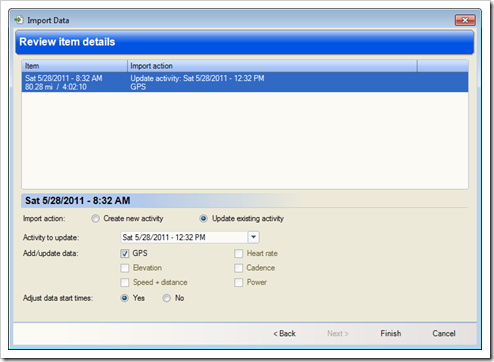Sort by the Item column header
Image resolution: width=494 pixels, height=362 pixels.
75,66
